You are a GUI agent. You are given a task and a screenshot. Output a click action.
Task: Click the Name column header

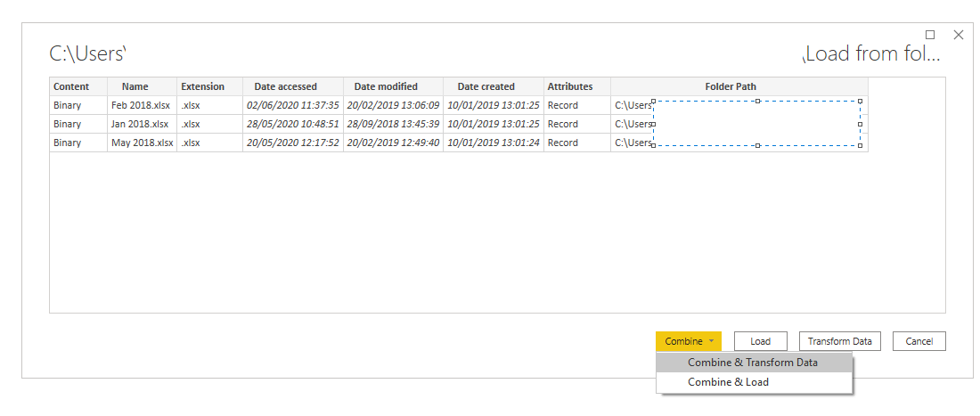coord(135,86)
